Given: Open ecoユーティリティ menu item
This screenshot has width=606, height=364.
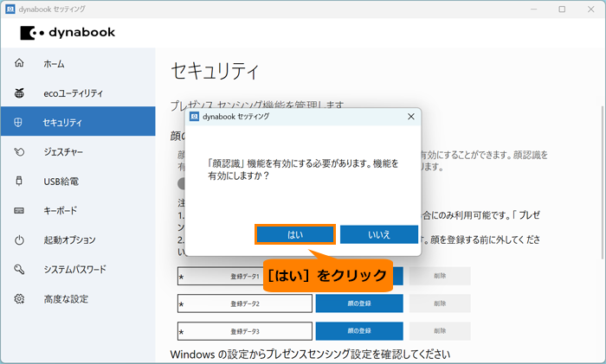Looking at the screenshot, I should click(78, 93).
